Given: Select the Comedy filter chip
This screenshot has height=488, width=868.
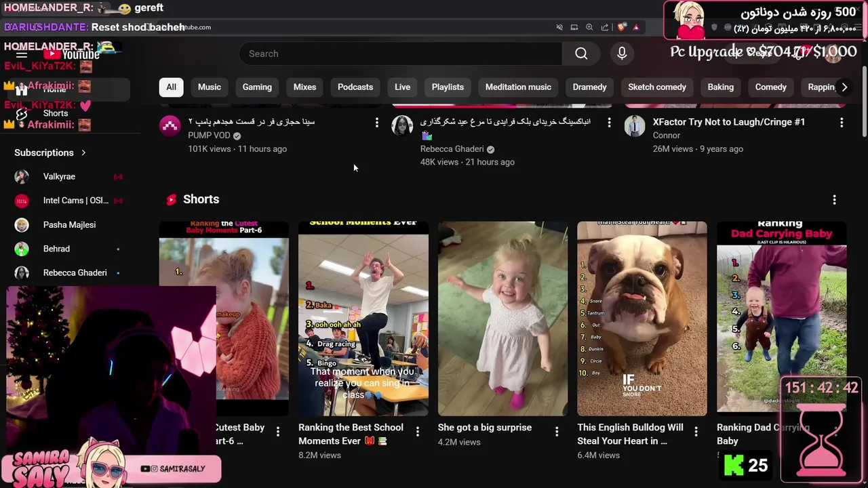Looking at the screenshot, I should (x=771, y=87).
